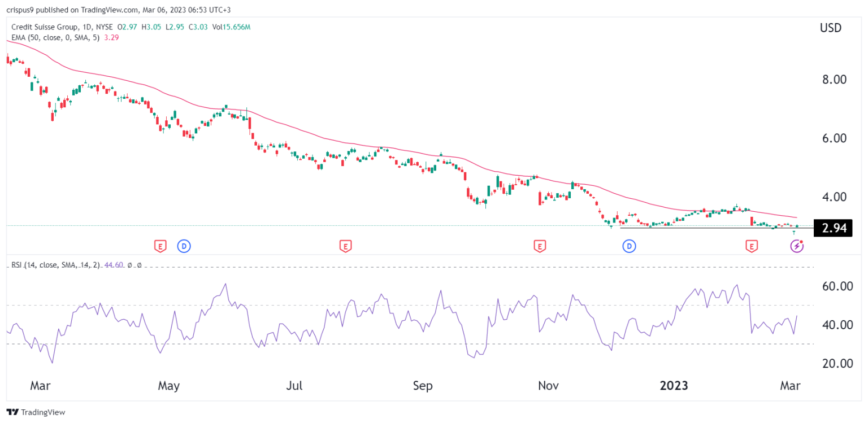This screenshot has height=423, width=868.
Task: Click the 8.00 price axis label
Action: point(834,80)
